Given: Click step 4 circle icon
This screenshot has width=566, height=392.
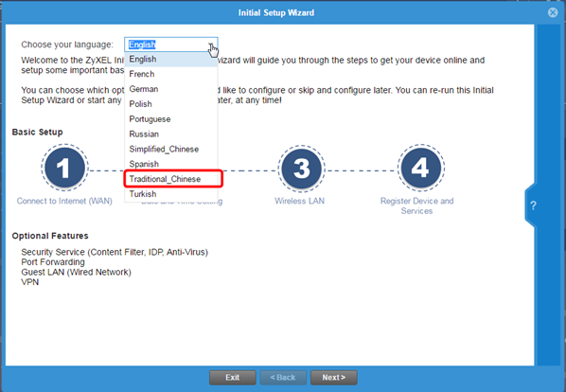Looking at the screenshot, I should tap(421, 168).
